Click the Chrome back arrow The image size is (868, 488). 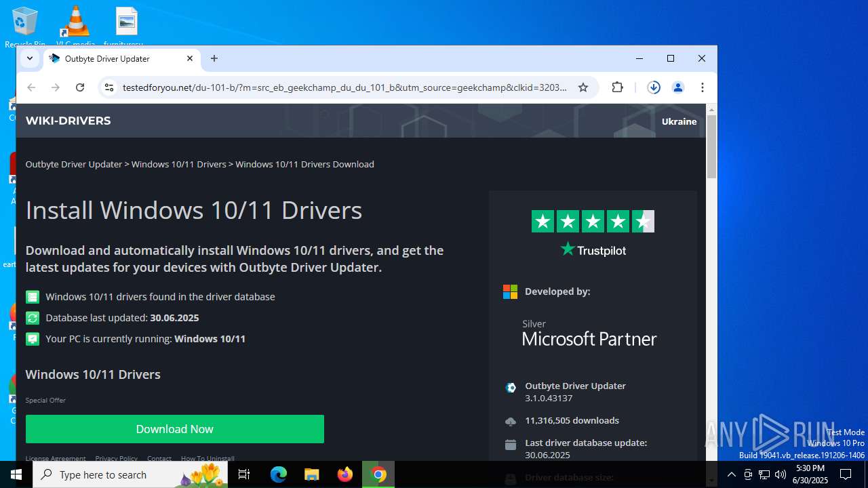click(x=31, y=87)
